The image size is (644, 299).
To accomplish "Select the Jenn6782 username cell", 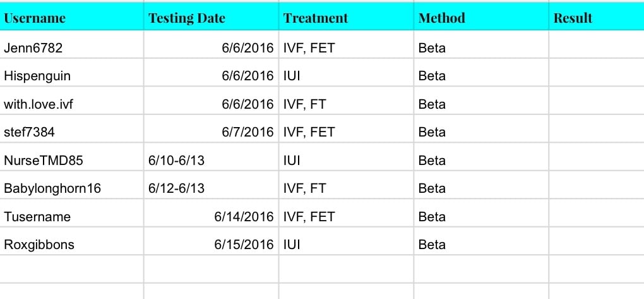I will pos(33,48).
